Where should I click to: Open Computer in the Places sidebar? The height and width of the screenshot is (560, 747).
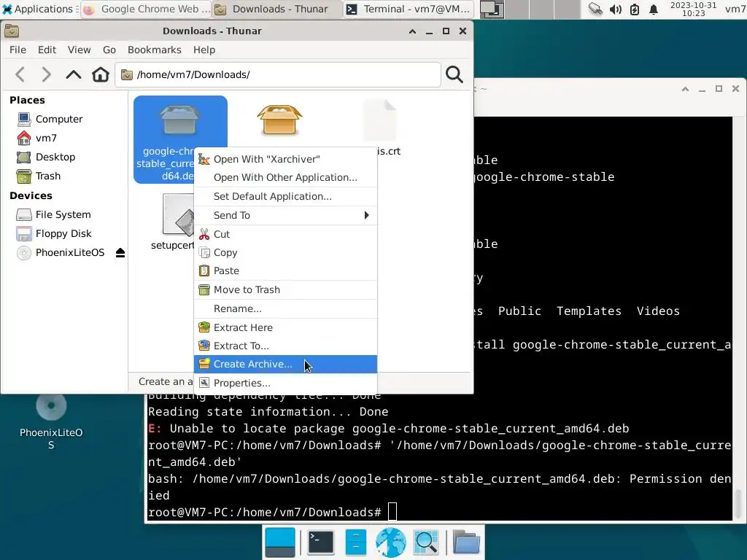pos(58,119)
